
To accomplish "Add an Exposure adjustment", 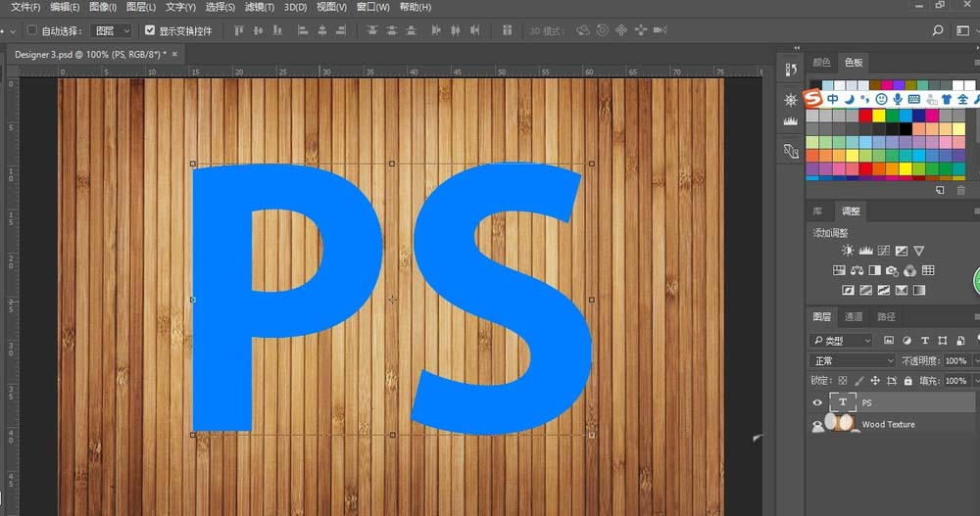I will (902, 251).
